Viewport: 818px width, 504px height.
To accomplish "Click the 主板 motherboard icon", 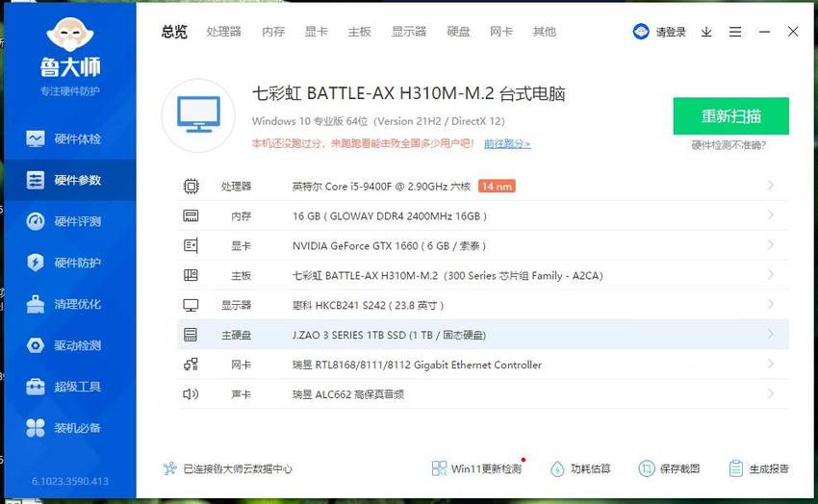I will click(191, 275).
